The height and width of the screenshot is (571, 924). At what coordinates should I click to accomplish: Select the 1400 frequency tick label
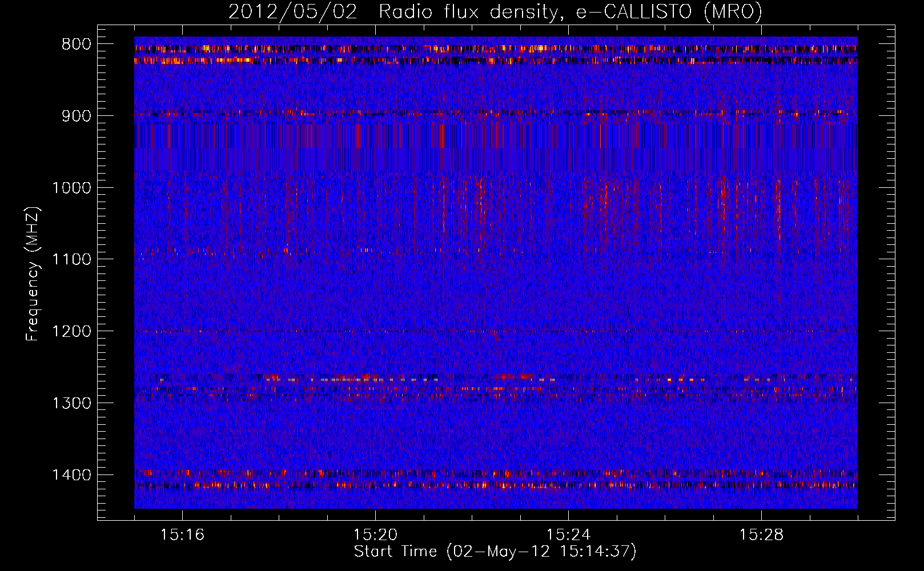point(71,475)
